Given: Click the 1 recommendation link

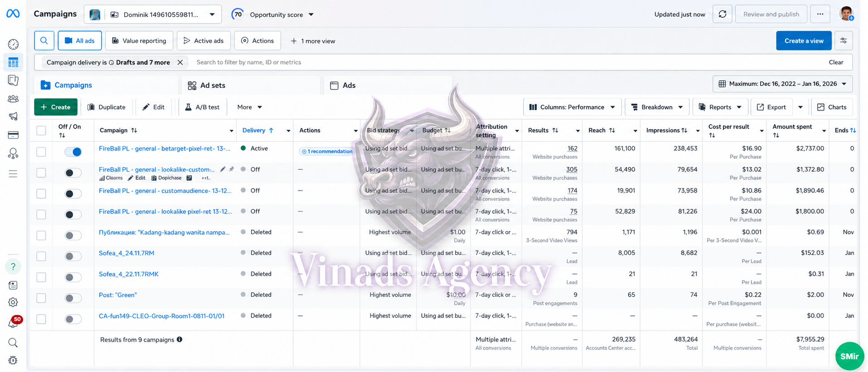Looking at the screenshot, I should pos(327,151).
